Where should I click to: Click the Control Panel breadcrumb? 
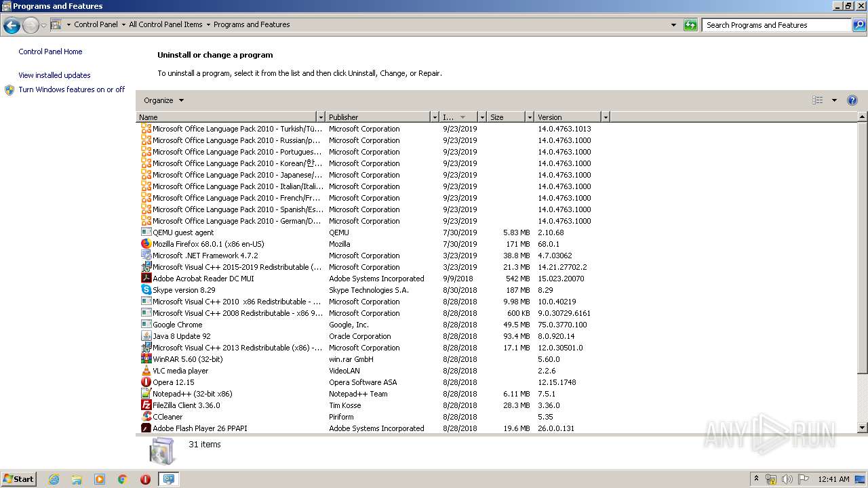[96, 24]
